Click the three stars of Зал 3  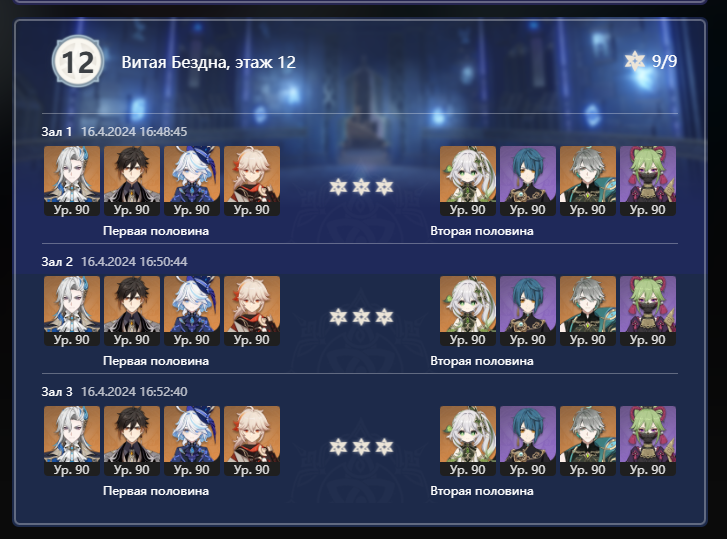pyautogui.click(x=361, y=447)
